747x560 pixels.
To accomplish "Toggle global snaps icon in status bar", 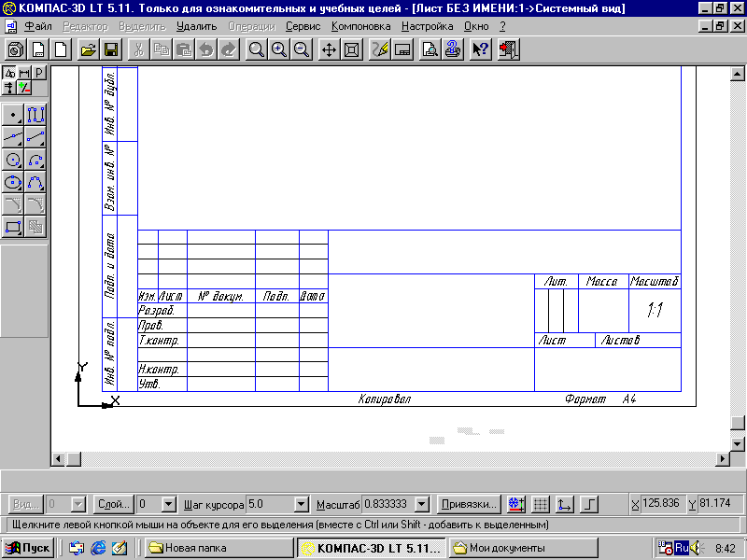I will coord(516,504).
